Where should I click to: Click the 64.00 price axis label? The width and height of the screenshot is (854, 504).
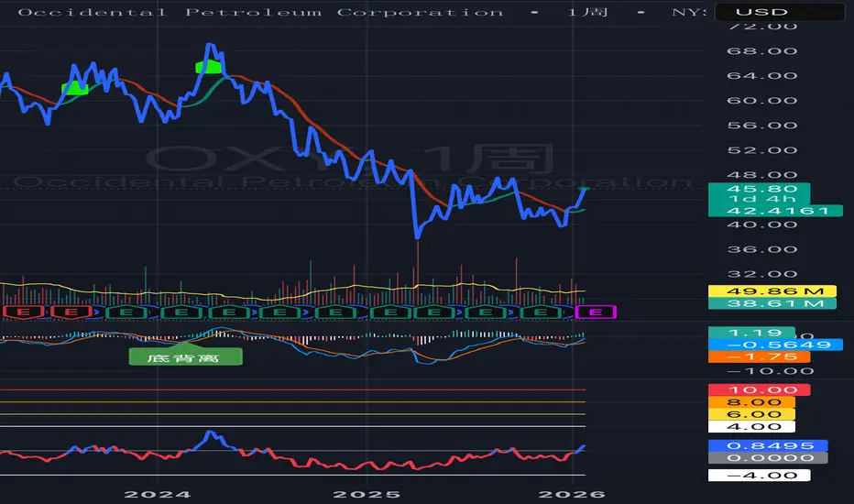click(x=762, y=76)
